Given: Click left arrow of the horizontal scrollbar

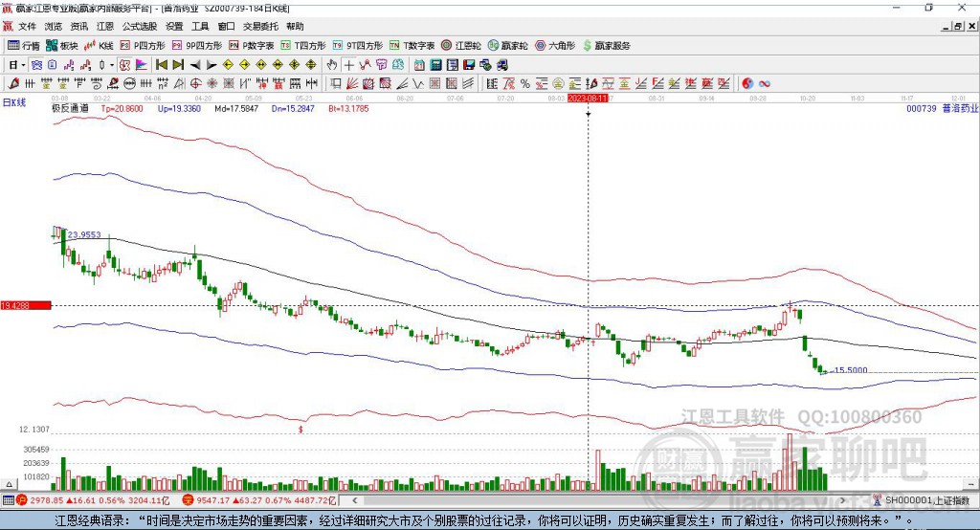Looking at the screenshot, I should pyautogui.click(x=355, y=500).
